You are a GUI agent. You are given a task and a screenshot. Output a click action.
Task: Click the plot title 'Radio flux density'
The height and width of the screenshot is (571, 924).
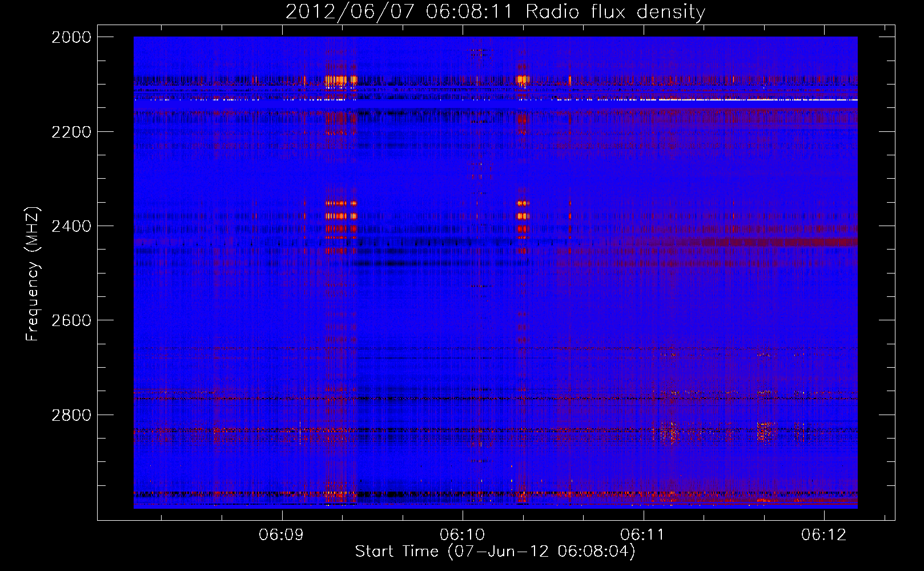coord(616,12)
